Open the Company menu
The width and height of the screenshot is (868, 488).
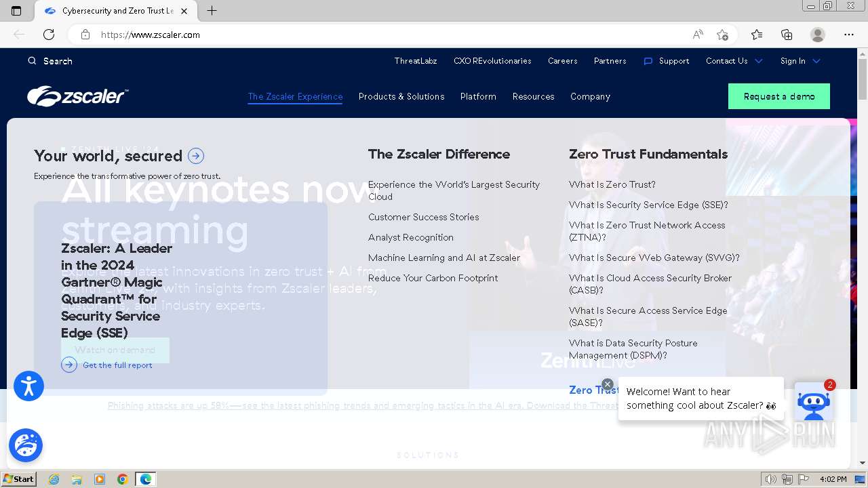coord(590,96)
